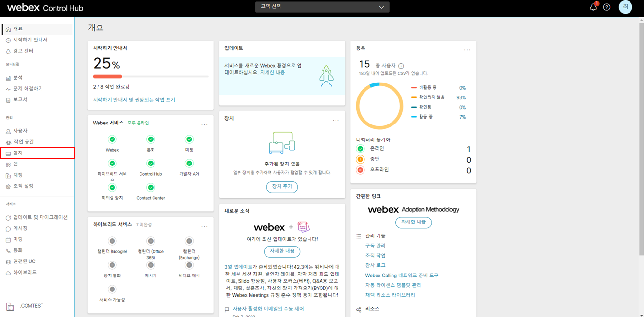Click 자세한 내용 button under 새로운 소식

tap(282, 251)
